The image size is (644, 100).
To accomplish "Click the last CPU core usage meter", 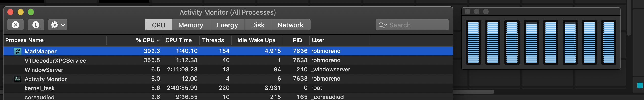I will 609,42.
